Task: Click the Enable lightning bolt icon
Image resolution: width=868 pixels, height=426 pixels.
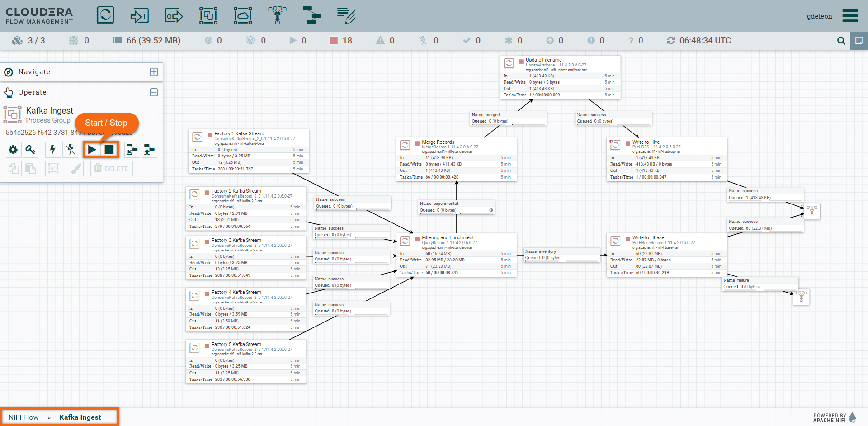Action: coord(52,150)
